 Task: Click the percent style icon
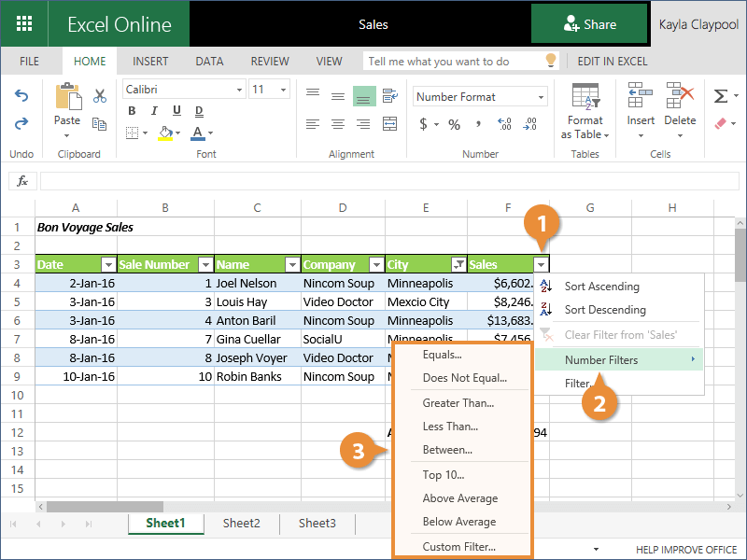tap(454, 124)
